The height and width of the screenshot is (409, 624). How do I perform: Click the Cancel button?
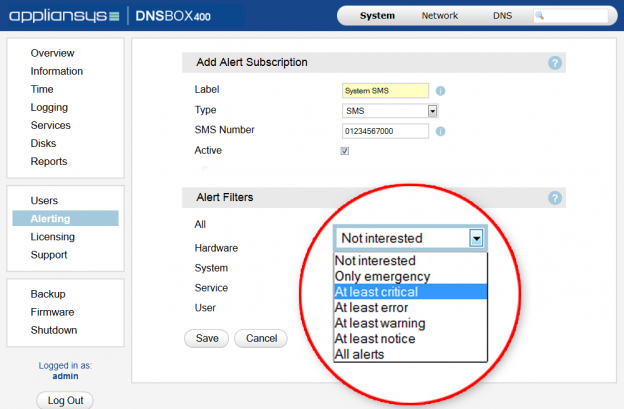click(x=260, y=338)
